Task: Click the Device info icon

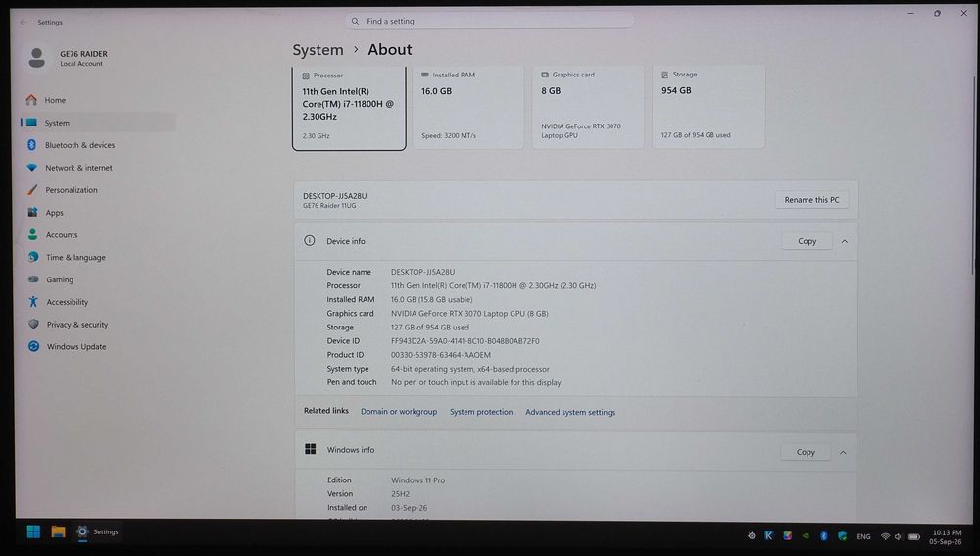Action: tap(310, 241)
